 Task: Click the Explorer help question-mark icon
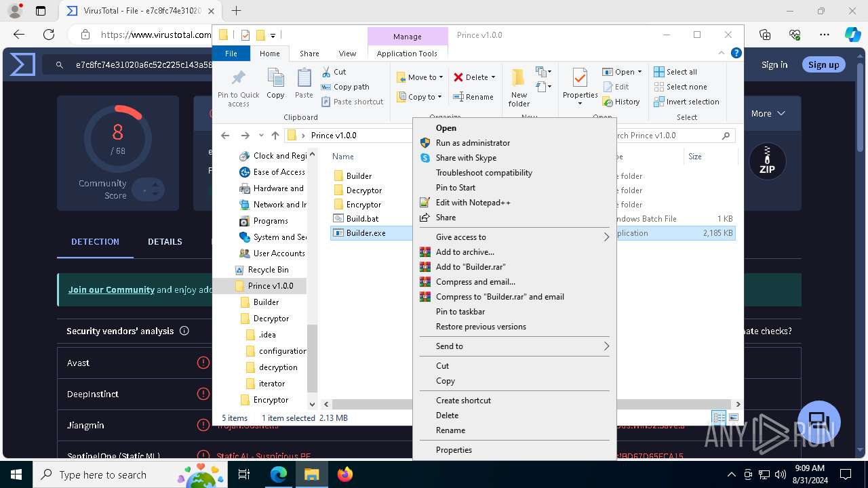coord(736,53)
